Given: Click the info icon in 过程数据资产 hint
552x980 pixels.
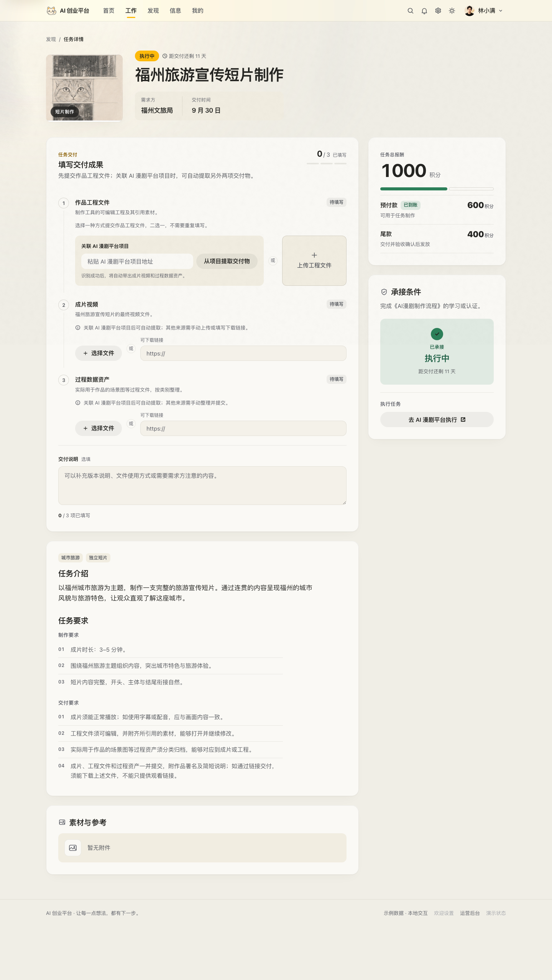Looking at the screenshot, I should [x=78, y=403].
